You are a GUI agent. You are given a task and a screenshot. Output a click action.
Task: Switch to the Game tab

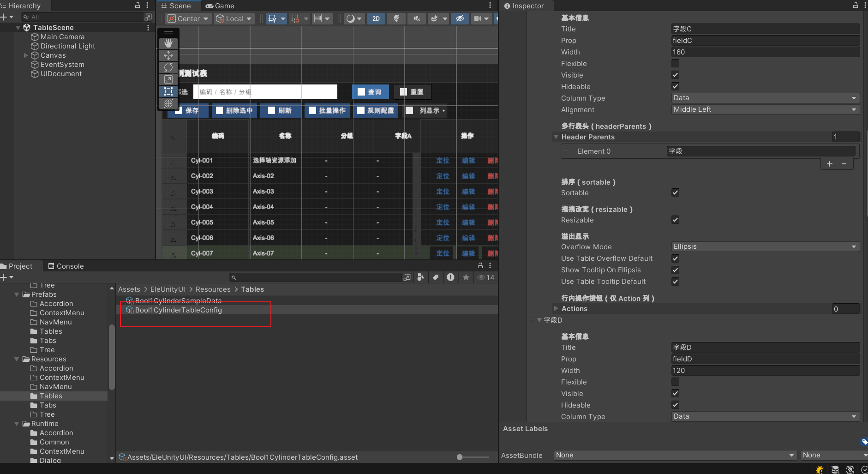pos(220,6)
